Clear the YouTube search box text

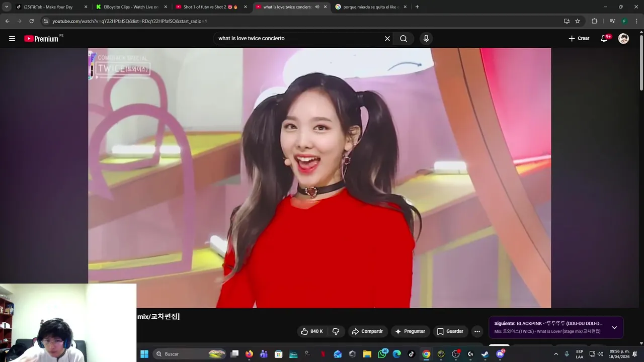387,39
